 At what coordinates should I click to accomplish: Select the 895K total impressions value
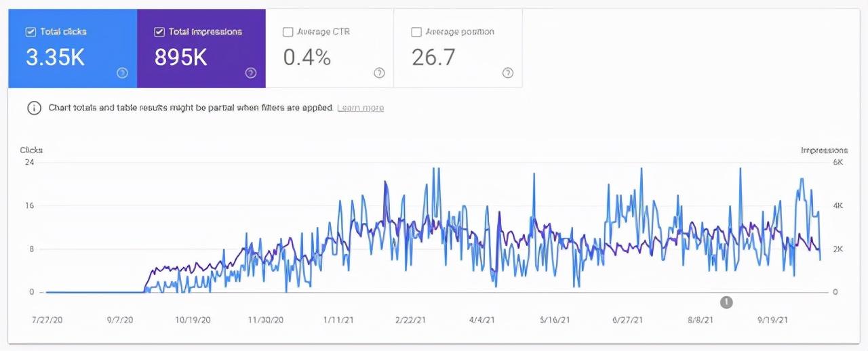180,58
